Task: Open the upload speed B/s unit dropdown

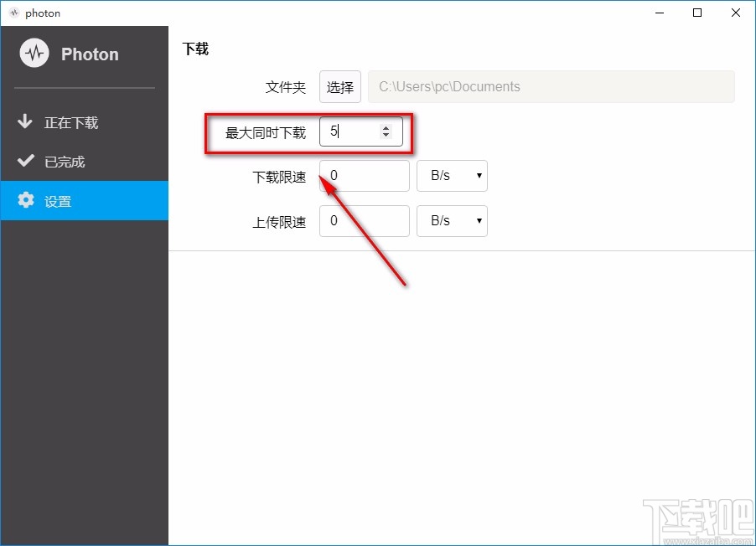Action: click(x=452, y=220)
